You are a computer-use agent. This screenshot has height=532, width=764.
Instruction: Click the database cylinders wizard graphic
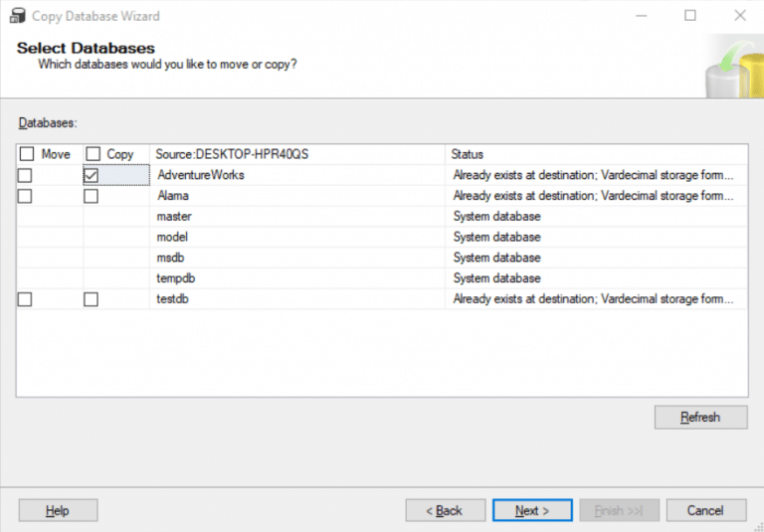(x=734, y=67)
